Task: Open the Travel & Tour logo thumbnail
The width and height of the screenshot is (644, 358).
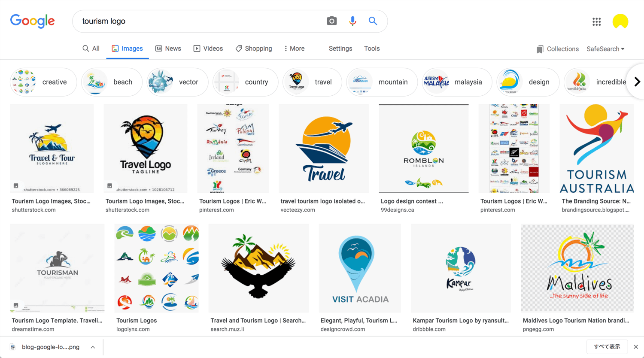Action: [x=52, y=149]
